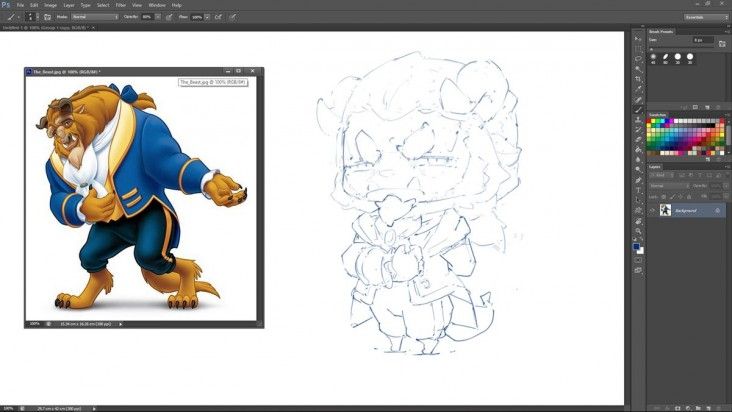Toggle pressure for size button
732x412 pixels.
coord(232,17)
